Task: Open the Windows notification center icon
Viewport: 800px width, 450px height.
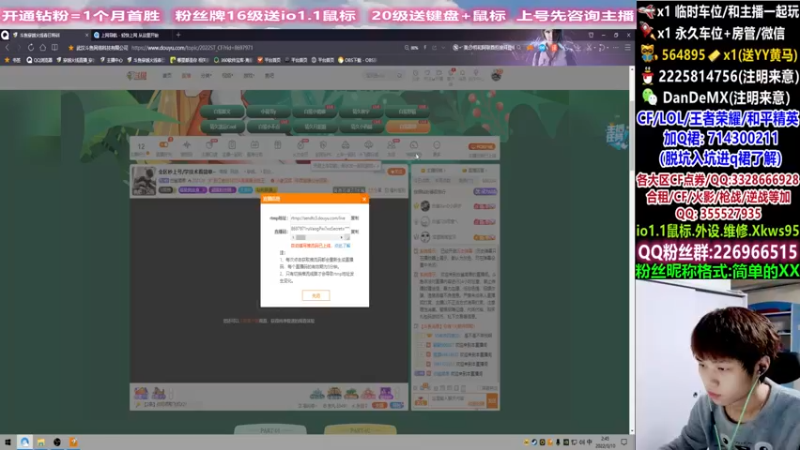Action: (624, 442)
